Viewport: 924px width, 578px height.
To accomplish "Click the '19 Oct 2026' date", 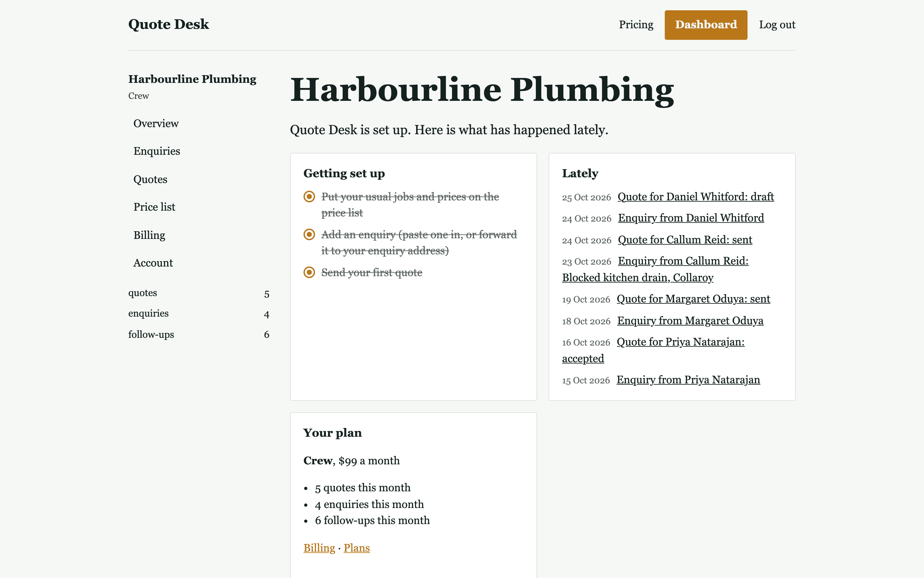I will pos(586,300).
